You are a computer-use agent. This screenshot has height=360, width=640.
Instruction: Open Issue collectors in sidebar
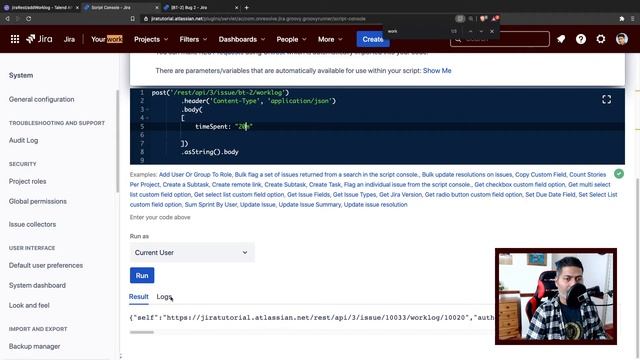[x=32, y=224]
